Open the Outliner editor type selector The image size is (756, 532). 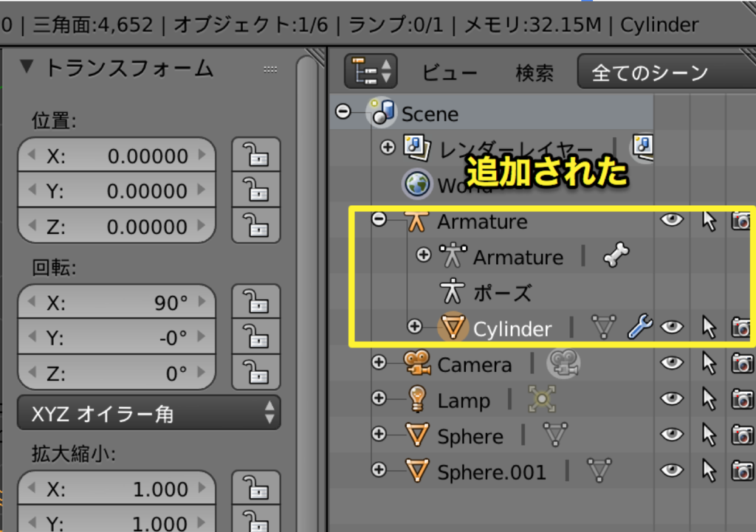(371, 72)
